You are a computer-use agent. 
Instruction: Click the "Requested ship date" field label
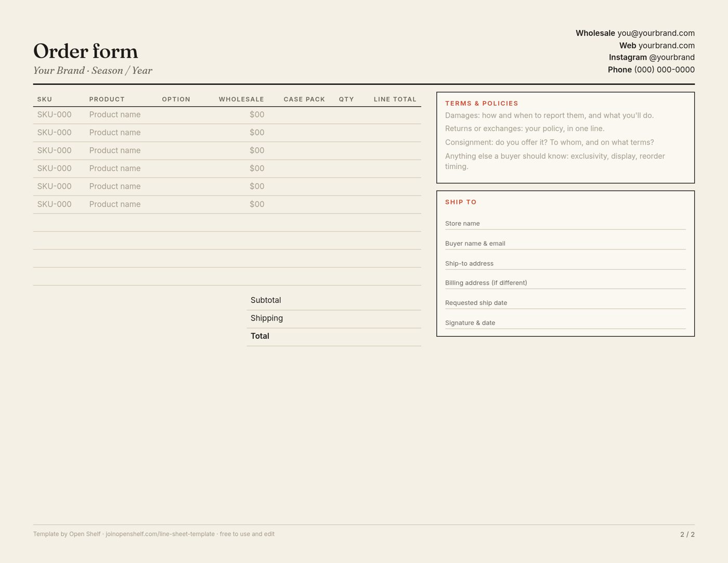(x=476, y=303)
